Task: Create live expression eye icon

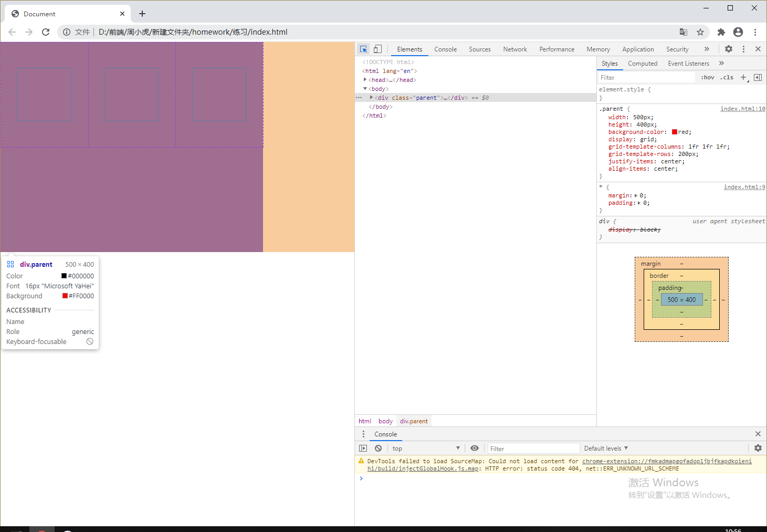Action: coord(475,448)
